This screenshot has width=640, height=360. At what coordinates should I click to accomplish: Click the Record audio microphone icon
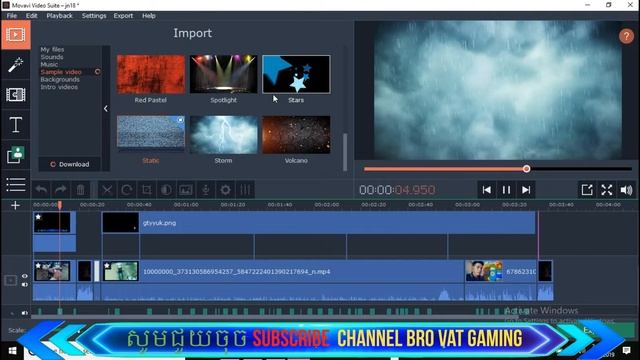coord(206,190)
